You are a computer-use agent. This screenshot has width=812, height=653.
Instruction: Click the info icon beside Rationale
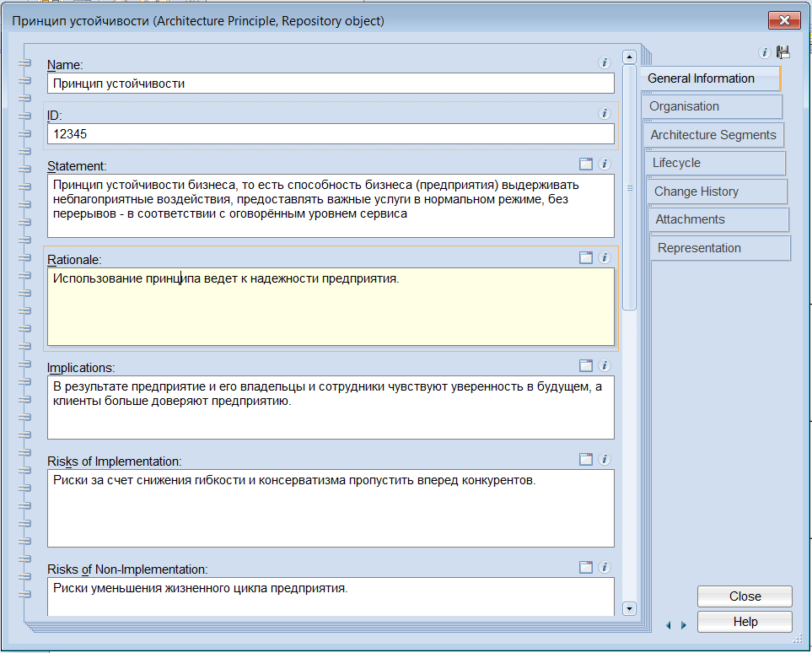click(x=605, y=257)
